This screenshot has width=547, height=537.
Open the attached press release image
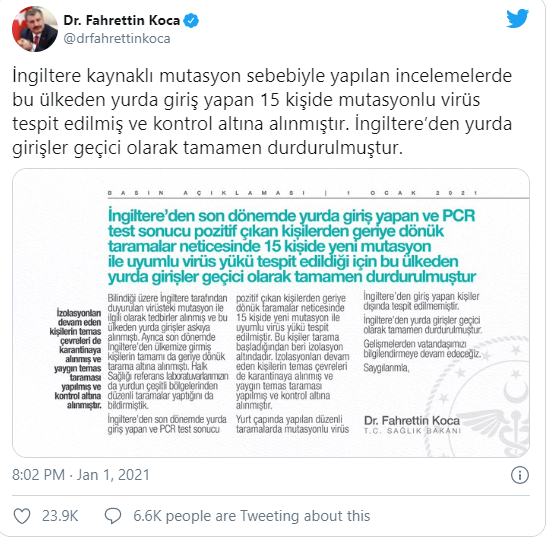(x=271, y=313)
